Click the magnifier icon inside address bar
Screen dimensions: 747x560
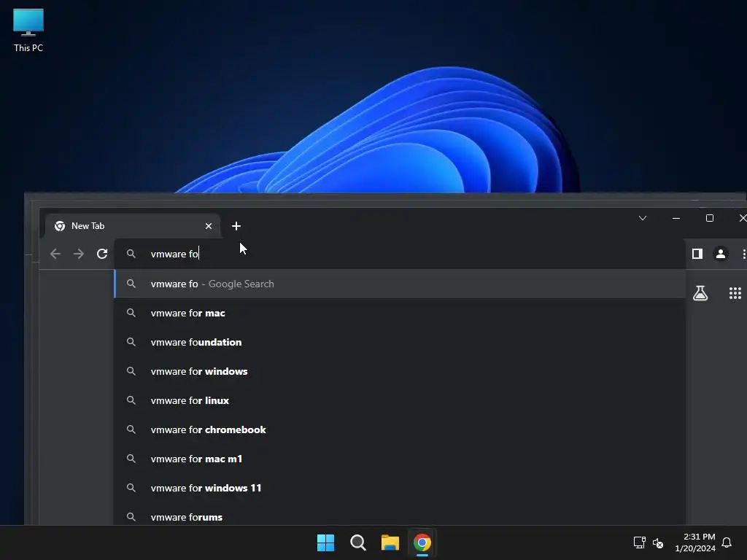(x=131, y=254)
